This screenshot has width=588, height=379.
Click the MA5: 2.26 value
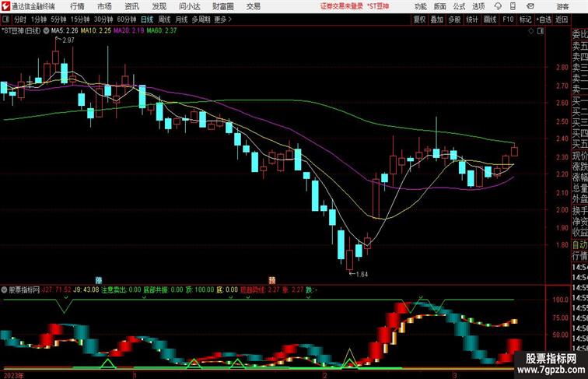pyautogui.click(x=65, y=31)
